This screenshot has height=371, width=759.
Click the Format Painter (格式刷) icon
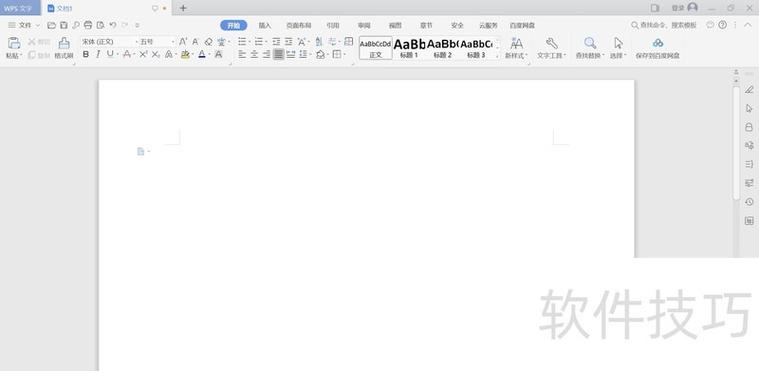64,43
